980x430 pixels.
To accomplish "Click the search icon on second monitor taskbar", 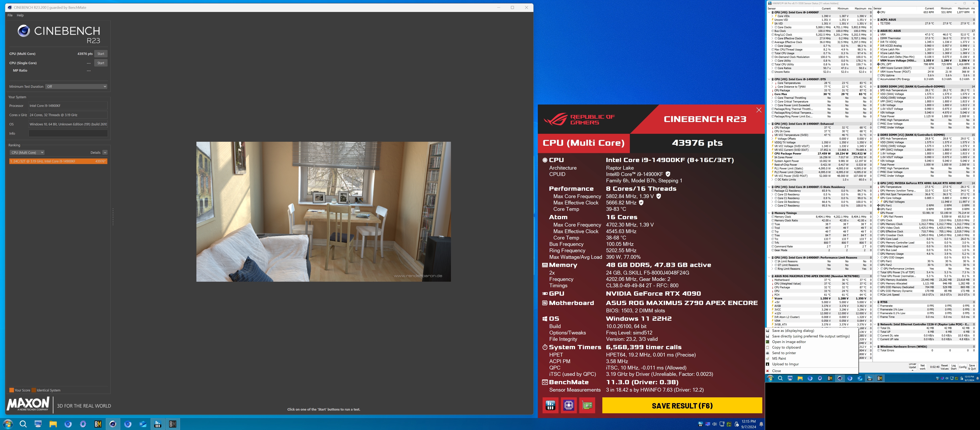I will pos(780,378).
